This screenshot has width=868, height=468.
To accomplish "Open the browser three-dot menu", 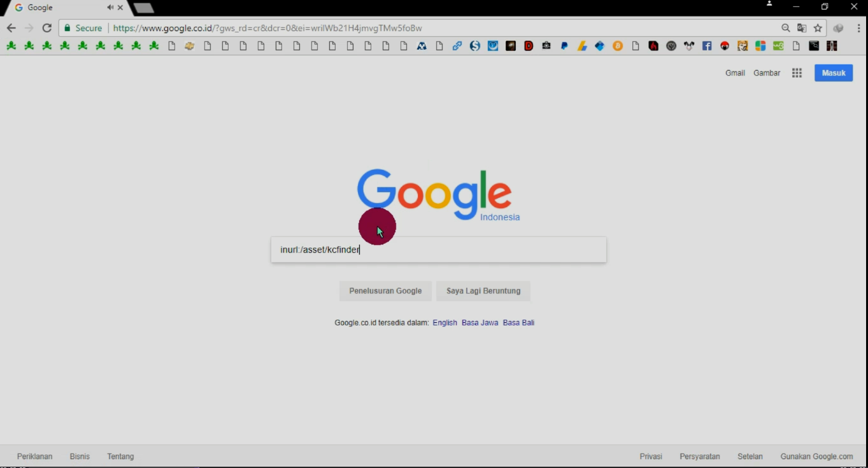I will point(857,28).
